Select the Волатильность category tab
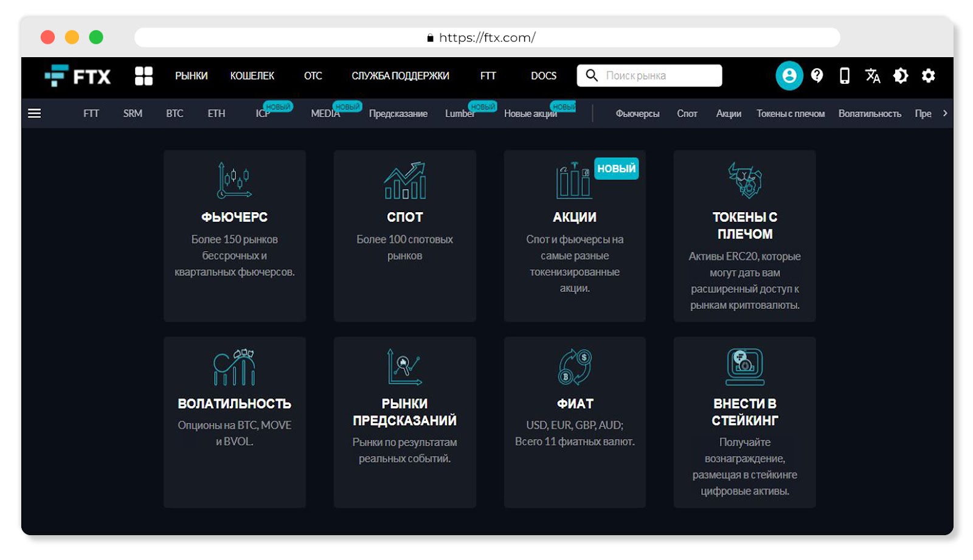The width and height of the screenshot is (973, 560). point(870,114)
